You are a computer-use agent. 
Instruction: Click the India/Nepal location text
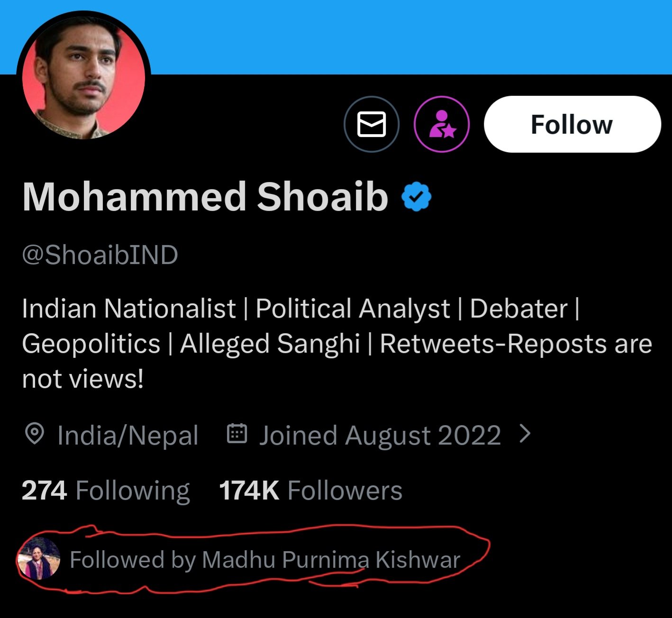[127, 435]
